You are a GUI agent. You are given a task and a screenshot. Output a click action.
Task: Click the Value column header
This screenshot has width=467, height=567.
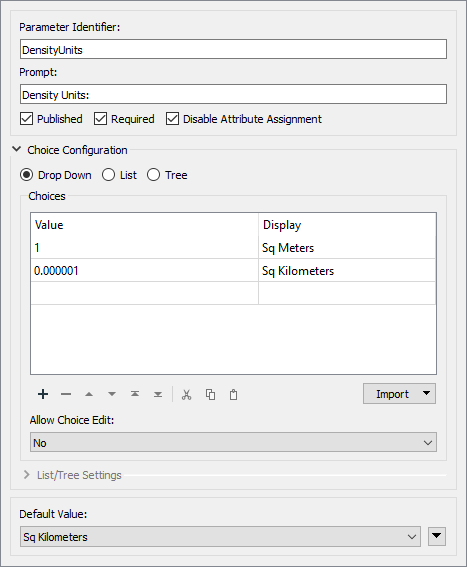pos(144,225)
